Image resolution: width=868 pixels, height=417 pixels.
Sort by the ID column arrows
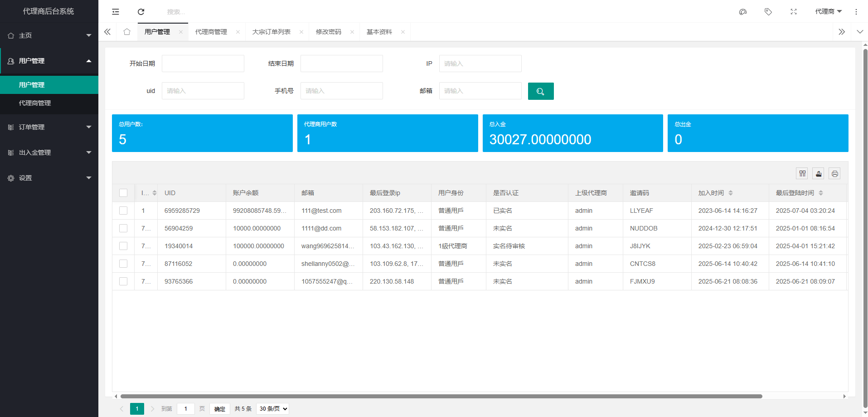click(155, 193)
